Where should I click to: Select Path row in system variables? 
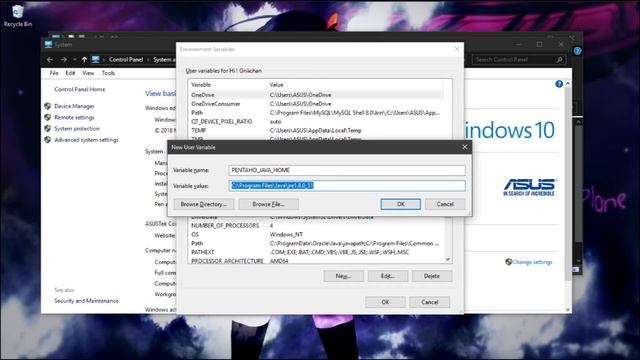tap(316, 243)
